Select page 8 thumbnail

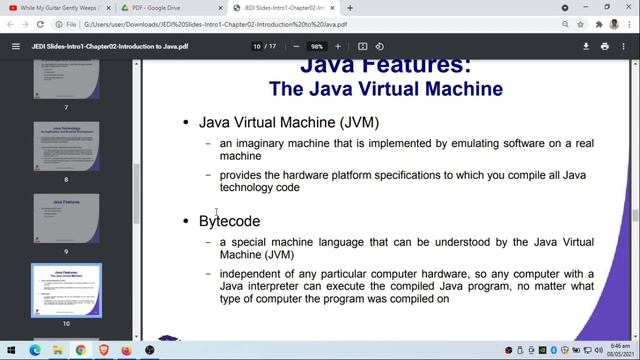[66, 146]
